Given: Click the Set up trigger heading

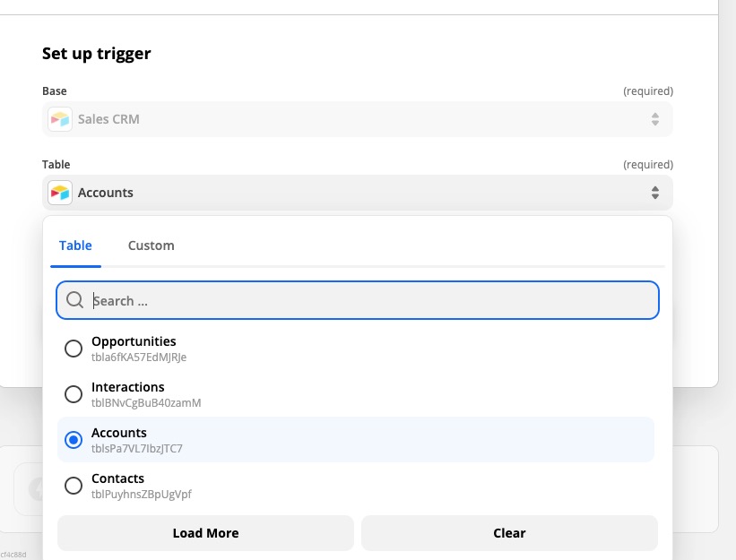Looking at the screenshot, I should pyautogui.click(x=97, y=54).
